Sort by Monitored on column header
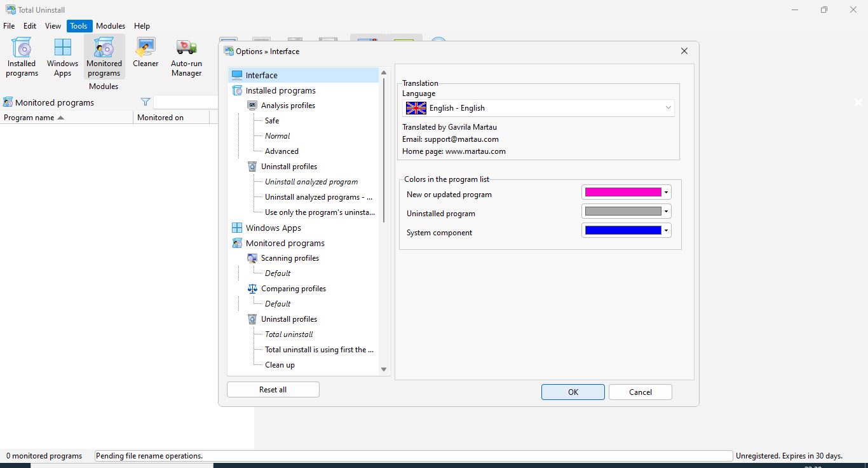This screenshot has width=868, height=468. pos(172,118)
